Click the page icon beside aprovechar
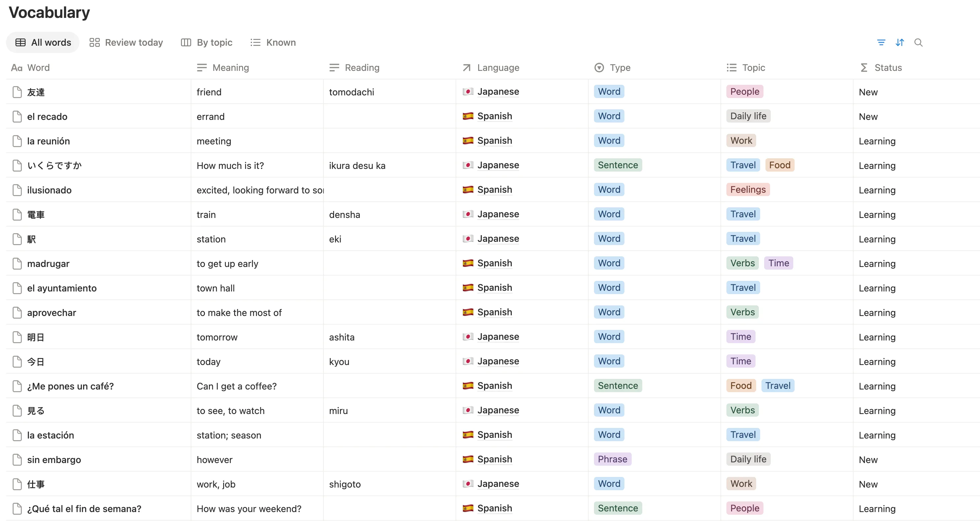 click(17, 312)
